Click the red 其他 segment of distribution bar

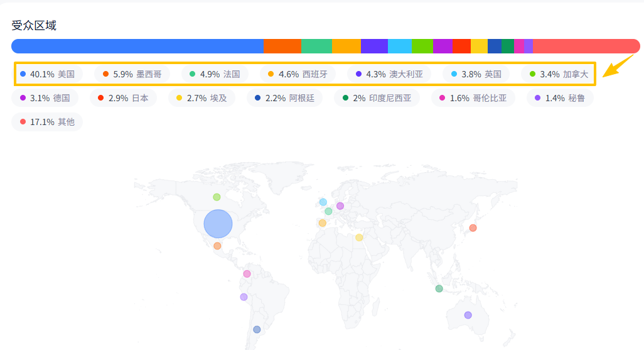pyautogui.click(x=586, y=46)
